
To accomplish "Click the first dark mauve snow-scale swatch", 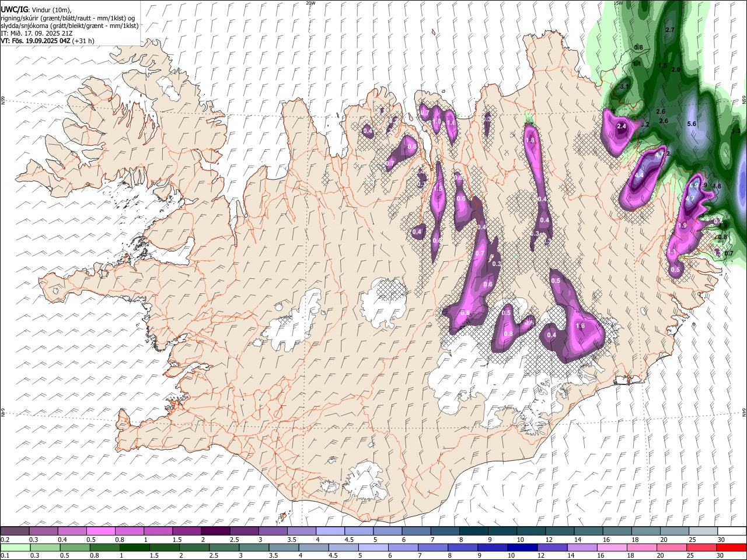I will tap(15, 531).
